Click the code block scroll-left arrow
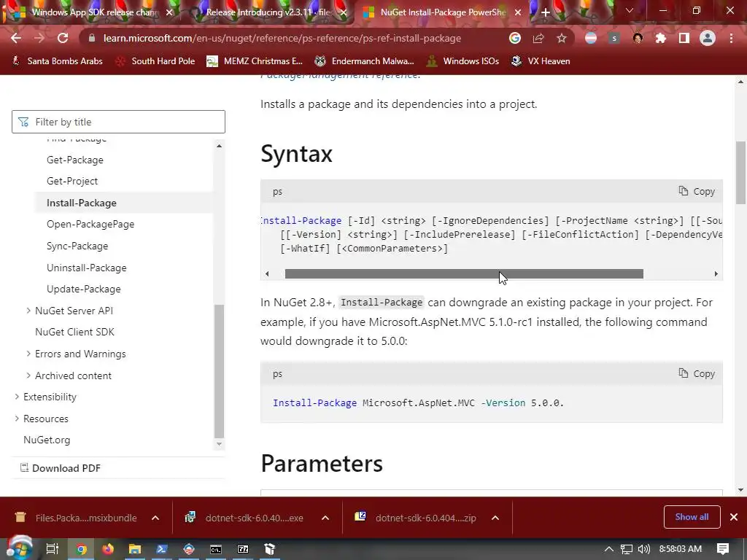This screenshot has height=560, width=747. [267, 274]
